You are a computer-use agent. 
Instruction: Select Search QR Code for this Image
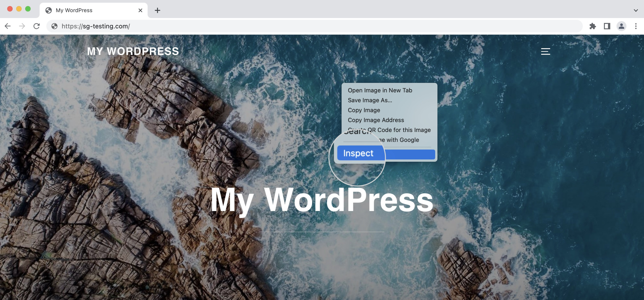point(389,130)
